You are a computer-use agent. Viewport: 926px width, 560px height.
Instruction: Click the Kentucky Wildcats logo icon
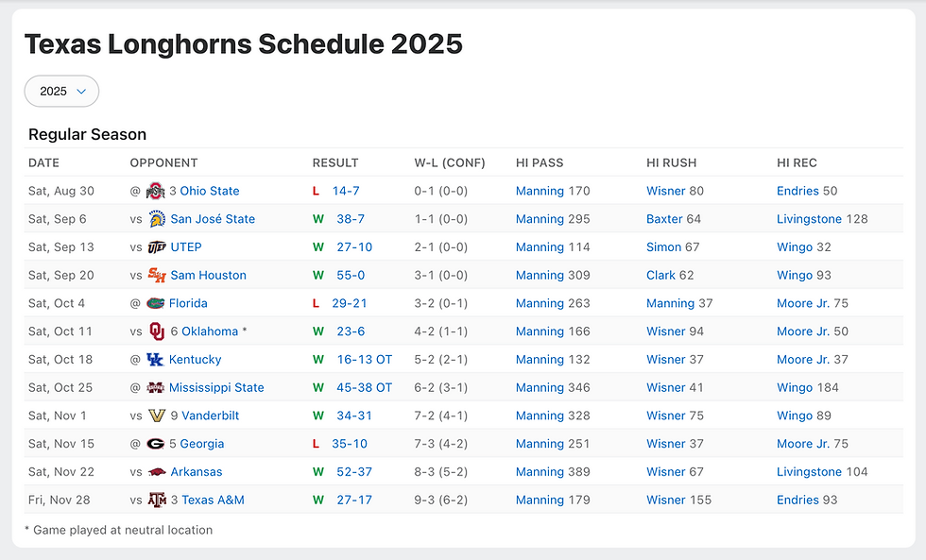(x=156, y=360)
